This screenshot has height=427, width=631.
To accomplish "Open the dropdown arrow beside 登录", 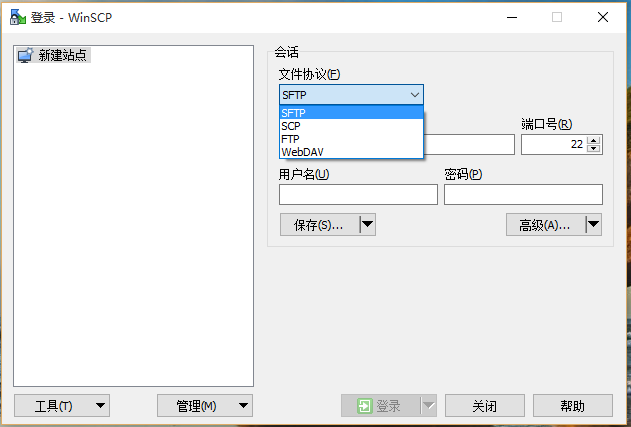I will tap(429, 406).
